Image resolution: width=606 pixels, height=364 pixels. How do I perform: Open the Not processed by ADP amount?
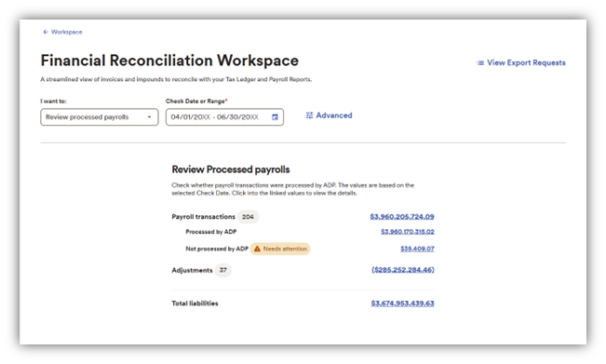pyautogui.click(x=417, y=249)
